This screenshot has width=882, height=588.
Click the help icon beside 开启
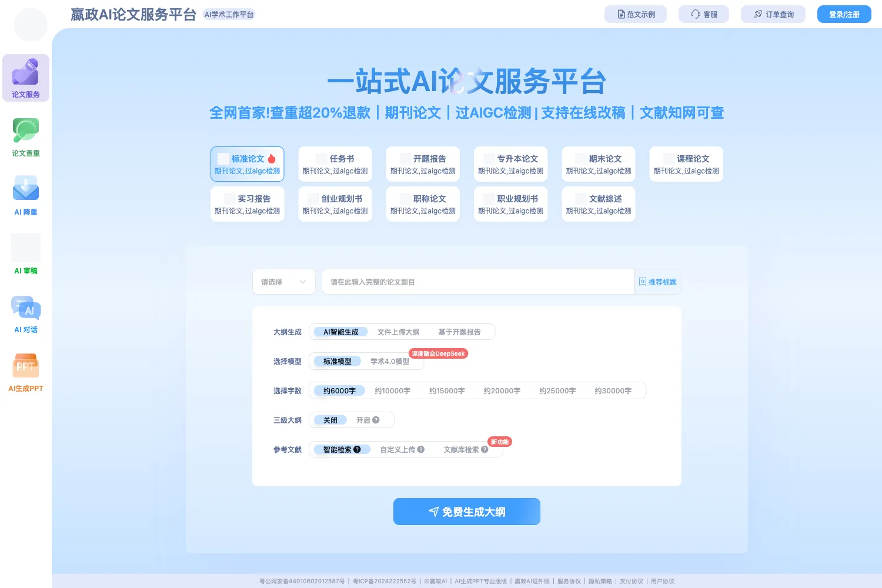376,420
